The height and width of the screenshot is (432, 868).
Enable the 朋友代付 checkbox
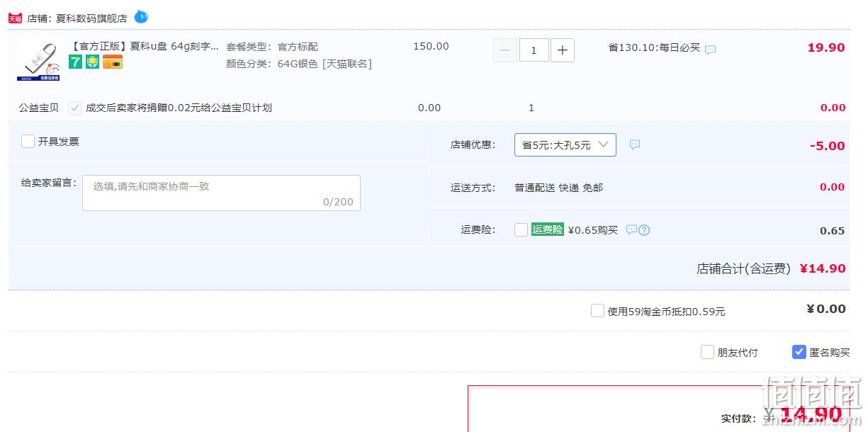tap(707, 352)
